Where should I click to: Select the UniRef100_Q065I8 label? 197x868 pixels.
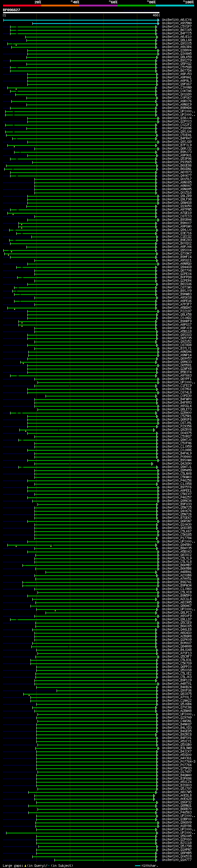tap(176, 857)
